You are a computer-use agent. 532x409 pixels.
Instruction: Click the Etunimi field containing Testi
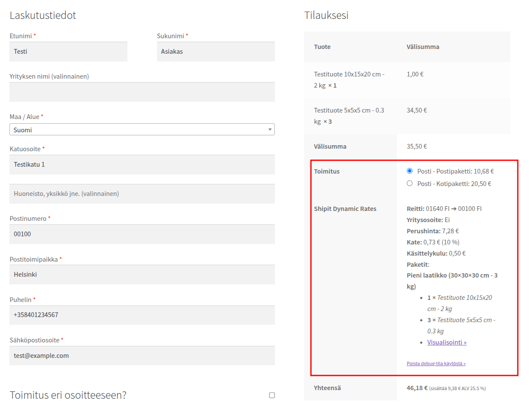pyautogui.click(x=68, y=52)
